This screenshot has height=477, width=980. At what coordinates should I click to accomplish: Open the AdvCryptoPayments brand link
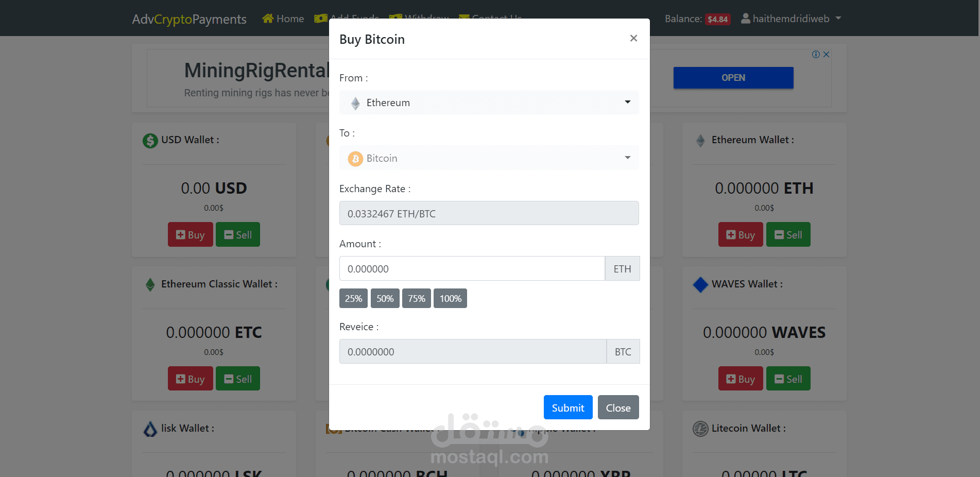(x=189, y=19)
